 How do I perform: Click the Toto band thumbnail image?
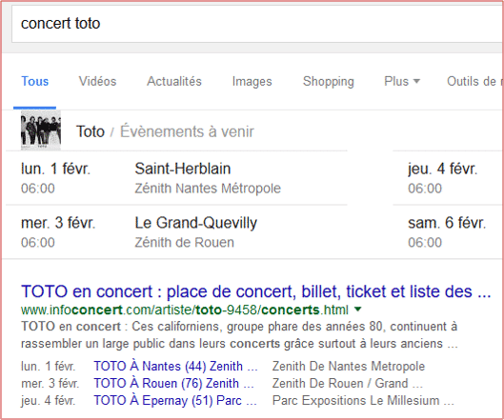pos(41,130)
